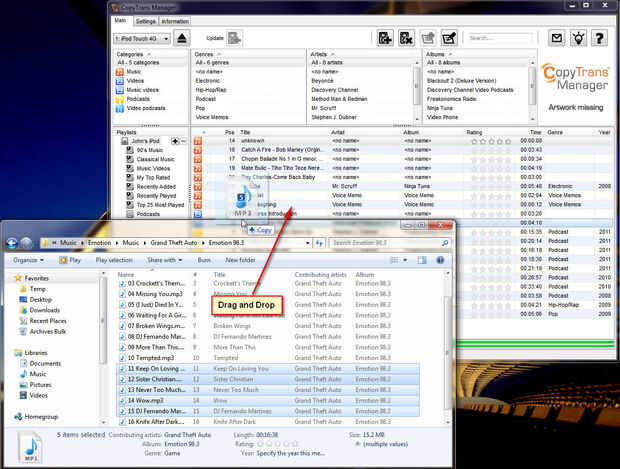620x469 pixels.
Task: Open the Share with dropdown in Explorer
Action: 164,260
